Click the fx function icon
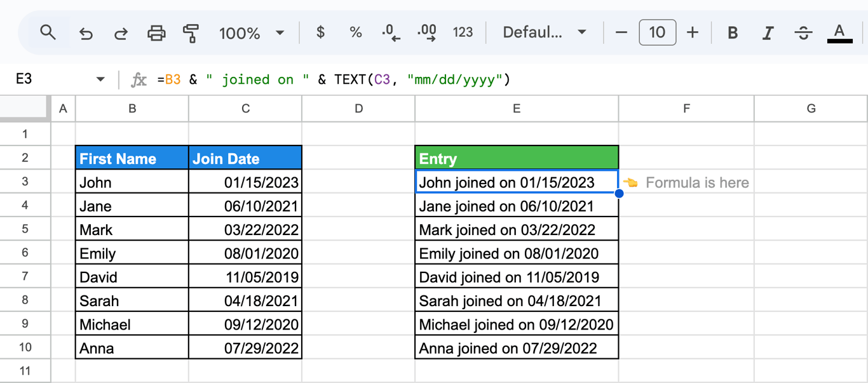The image size is (868, 383). coord(139,79)
